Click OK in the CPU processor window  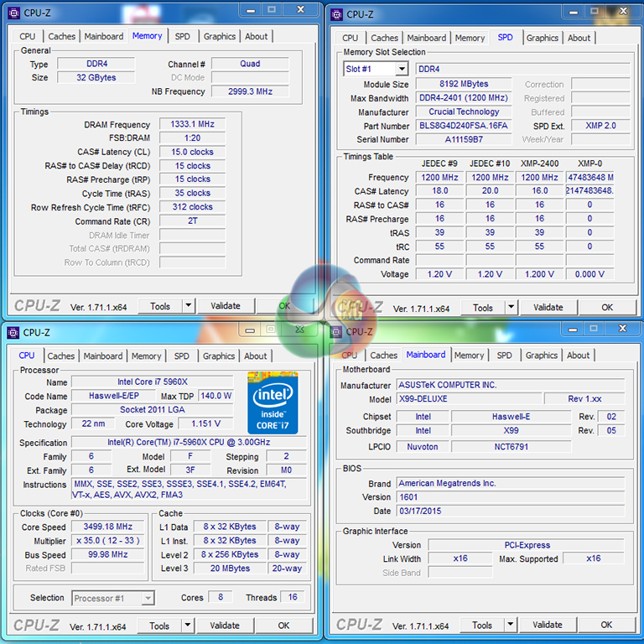pos(283,626)
